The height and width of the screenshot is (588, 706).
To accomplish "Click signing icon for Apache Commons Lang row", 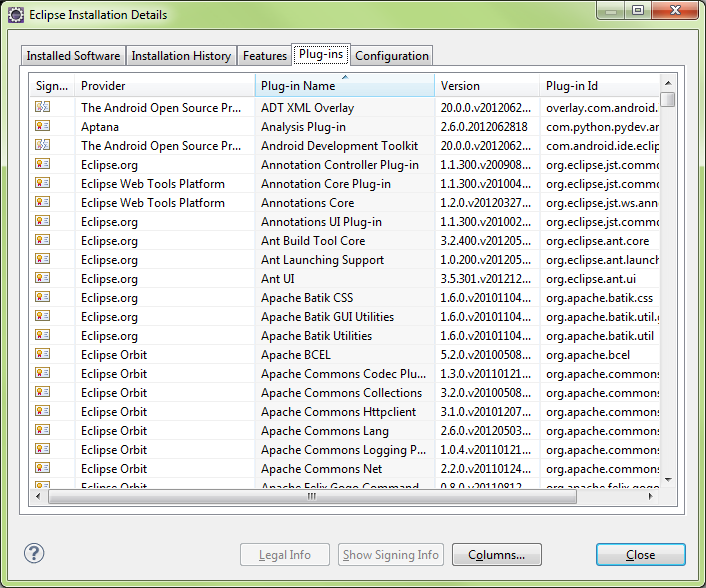I will point(42,431).
